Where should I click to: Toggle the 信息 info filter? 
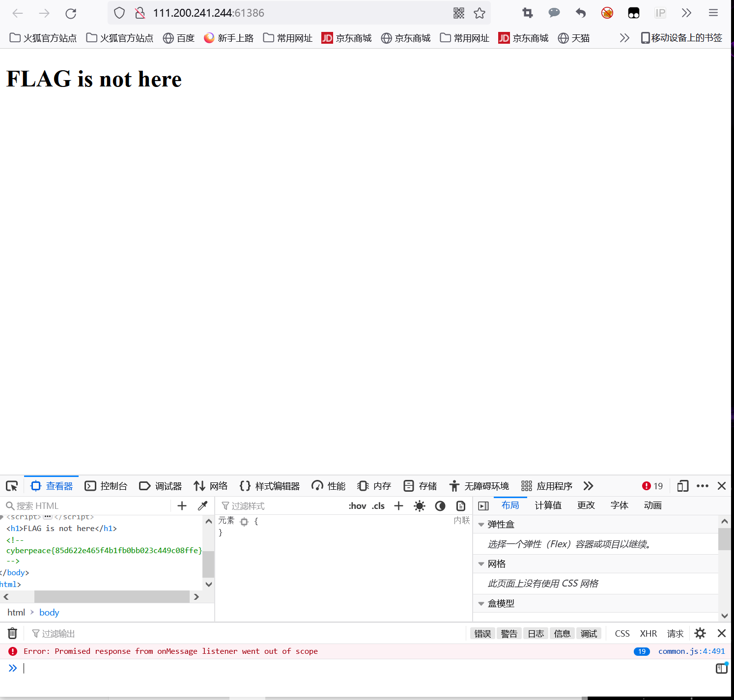563,634
